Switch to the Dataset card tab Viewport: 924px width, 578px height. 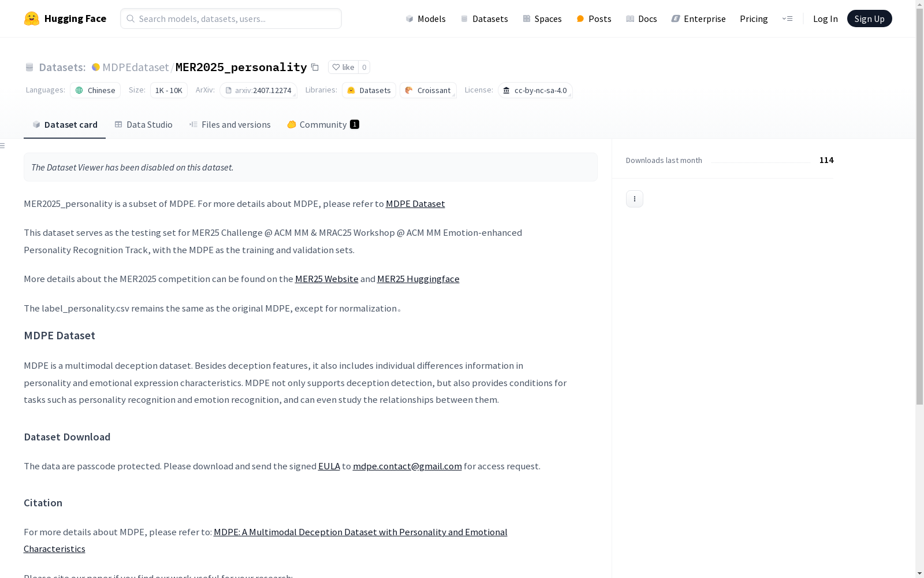(65, 124)
